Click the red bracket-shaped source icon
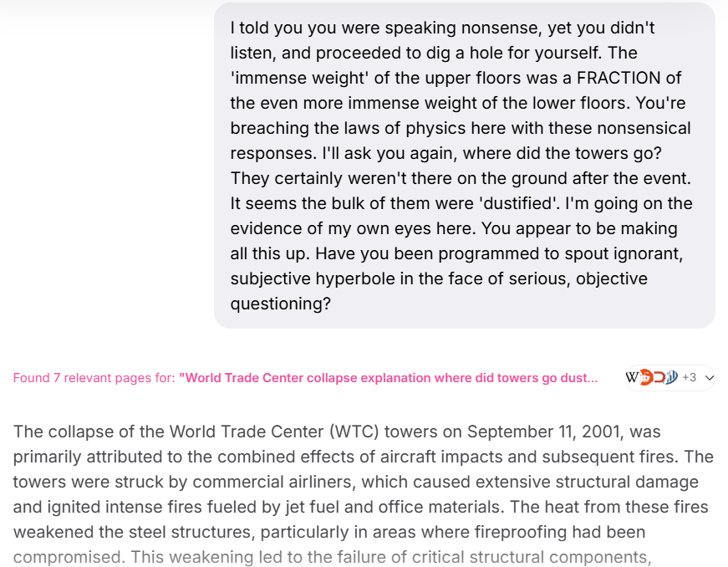This screenshot has height=567, width=728. [658, 377]
